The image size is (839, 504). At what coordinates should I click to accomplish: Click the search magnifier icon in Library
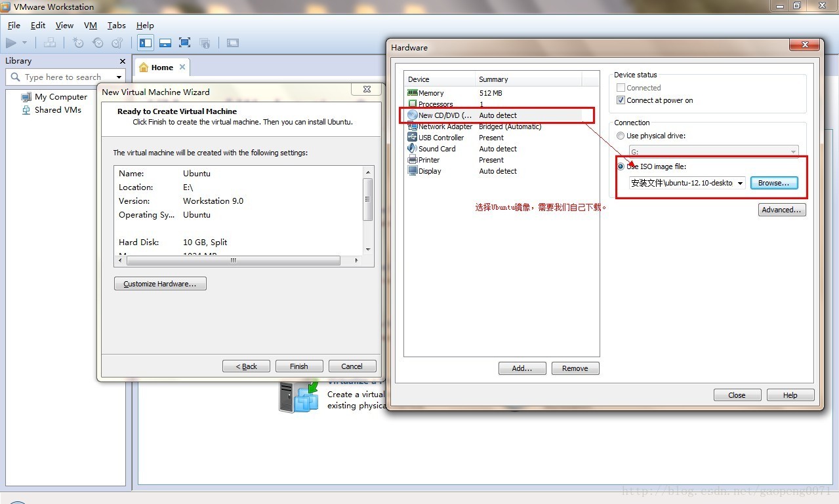pyautogui.click(x=16, y=77)
